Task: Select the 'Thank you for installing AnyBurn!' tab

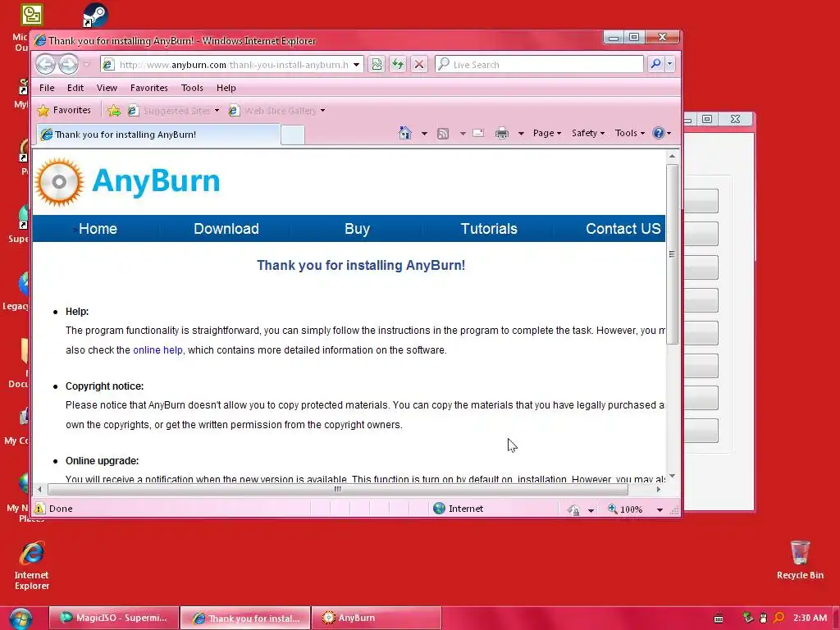Action: (x=158, y=135)
